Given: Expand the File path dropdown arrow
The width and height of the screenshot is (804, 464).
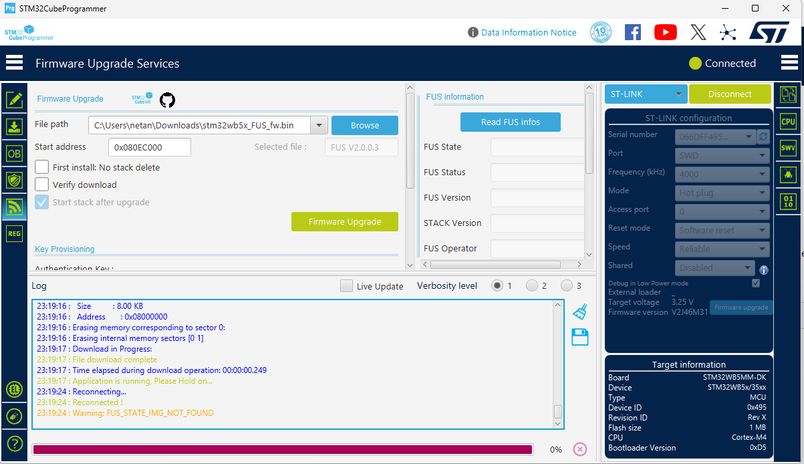Looking at the screenshot, I should click(x=319, y=125).
